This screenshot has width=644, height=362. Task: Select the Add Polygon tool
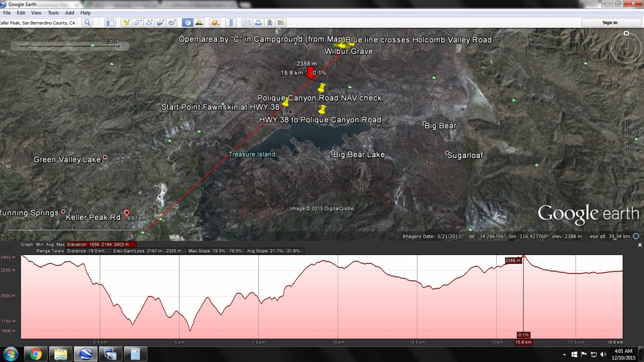point(138,23)
